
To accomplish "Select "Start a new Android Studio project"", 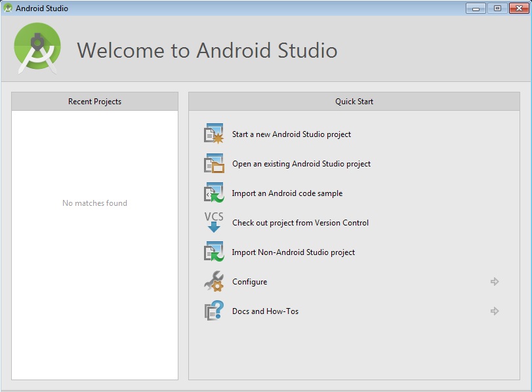I will tap(291, 134).
